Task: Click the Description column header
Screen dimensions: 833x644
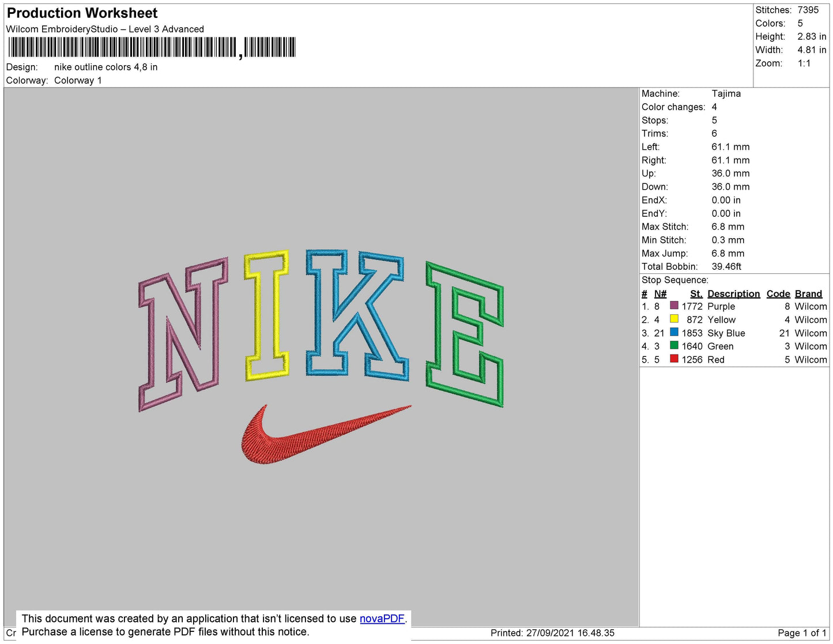Action: coord(733,293)
